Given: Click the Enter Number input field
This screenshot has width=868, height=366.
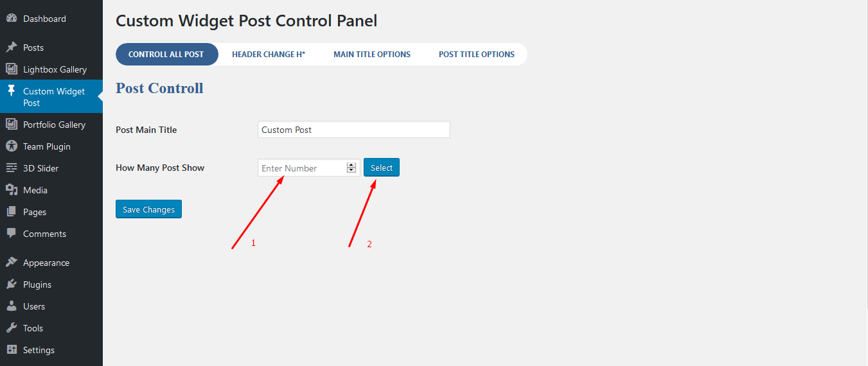Looking at the screenshot, I should (x=302, y=168).
